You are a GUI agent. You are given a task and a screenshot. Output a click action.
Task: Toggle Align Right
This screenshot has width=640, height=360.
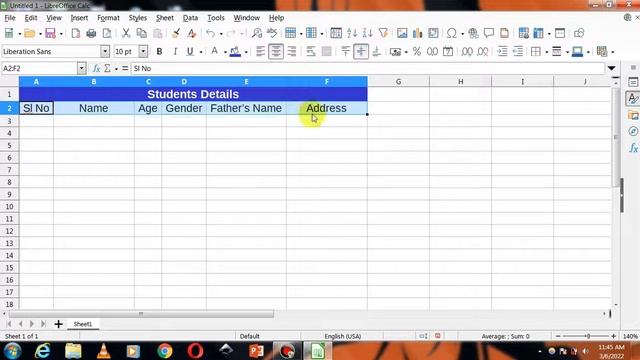point(291,51)
